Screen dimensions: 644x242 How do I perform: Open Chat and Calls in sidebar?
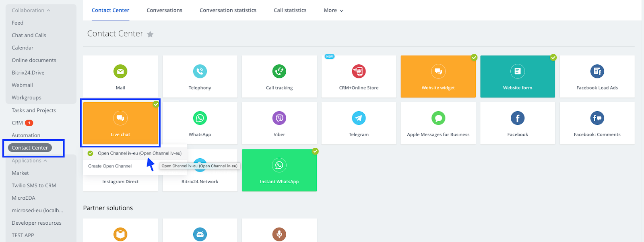coord(29,35)
